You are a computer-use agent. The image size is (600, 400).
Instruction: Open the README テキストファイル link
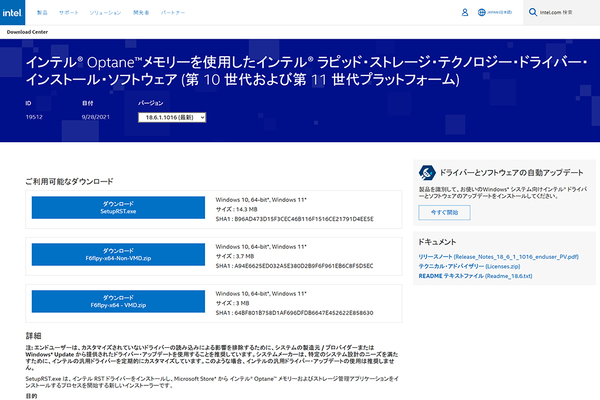pyautogui.click(x=475, y=276)
